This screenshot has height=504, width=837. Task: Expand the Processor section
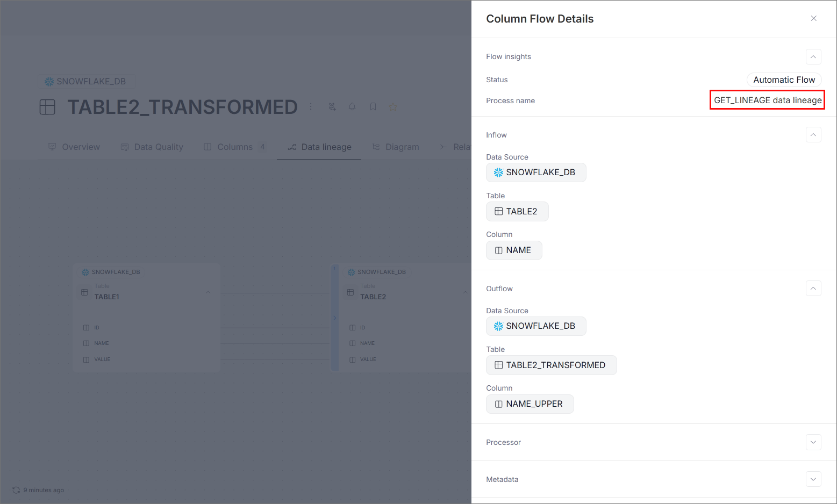point(813,442)
